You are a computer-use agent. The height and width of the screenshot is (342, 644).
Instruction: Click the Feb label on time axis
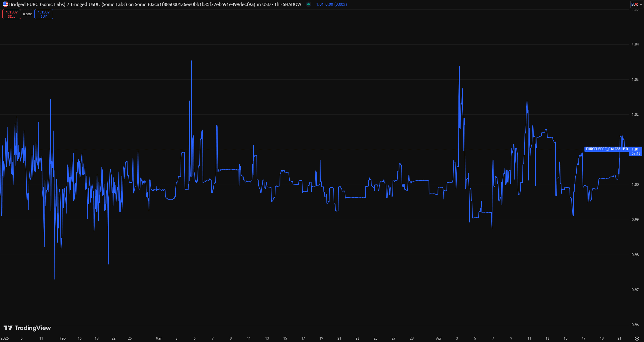(63, 338)
